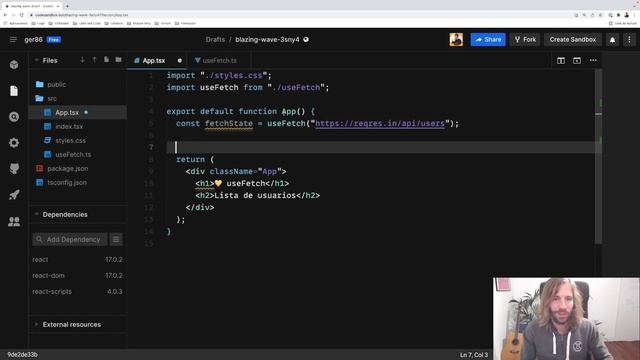Click the react-dom dependency row
Screen dimensions: 640x360
pyautogui.click(x=78, y=276)
